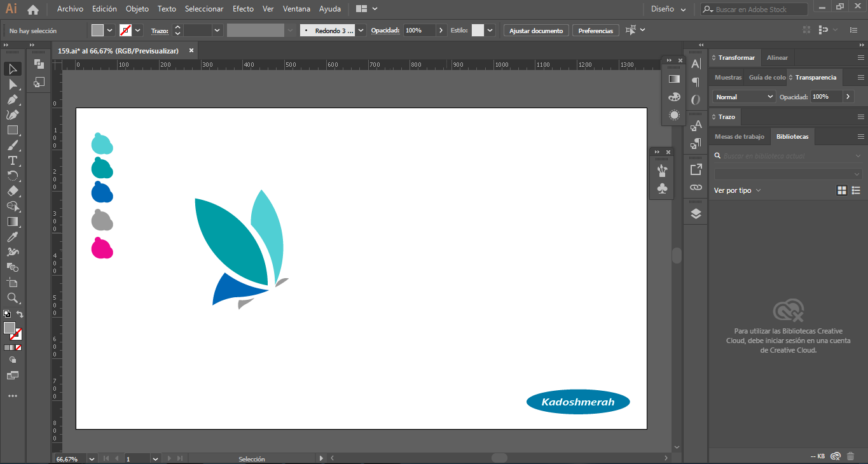Select the Direct Selection tool
Viewport: 868px width, 464px height.
coord(13,84)
